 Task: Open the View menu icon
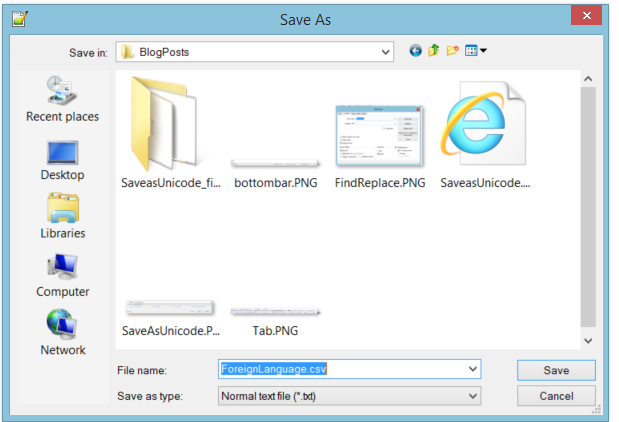[x=475, y=51]
